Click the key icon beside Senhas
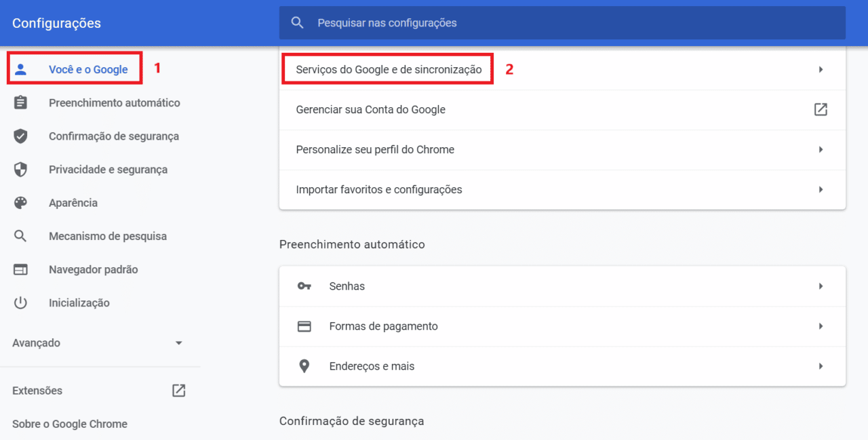 [304, 286]
